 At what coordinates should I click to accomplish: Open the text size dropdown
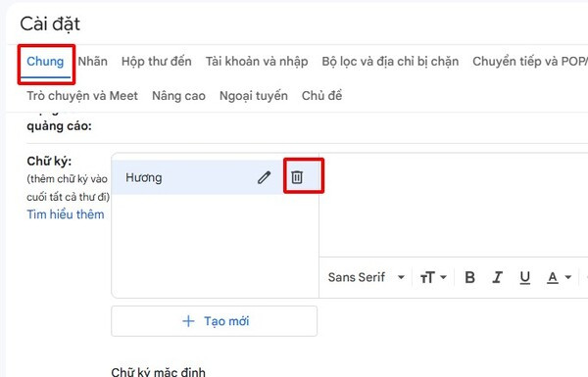[x=433, y=278]
